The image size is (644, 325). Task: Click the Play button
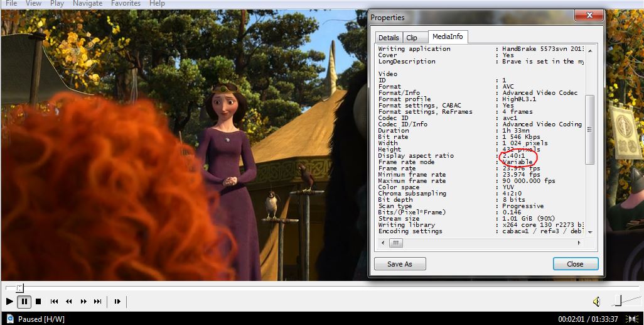pos(9,302)
